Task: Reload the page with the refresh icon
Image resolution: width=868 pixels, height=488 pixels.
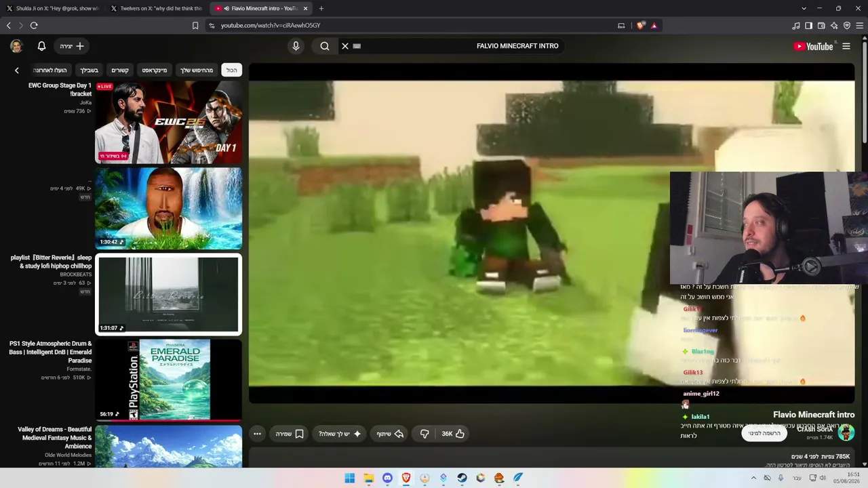Action: click(34, 26)
